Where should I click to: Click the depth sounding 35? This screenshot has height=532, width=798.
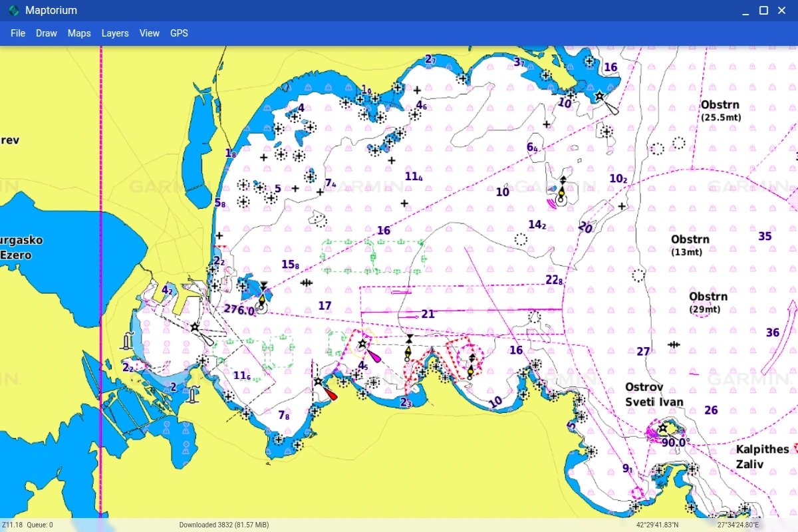[765, 236]
